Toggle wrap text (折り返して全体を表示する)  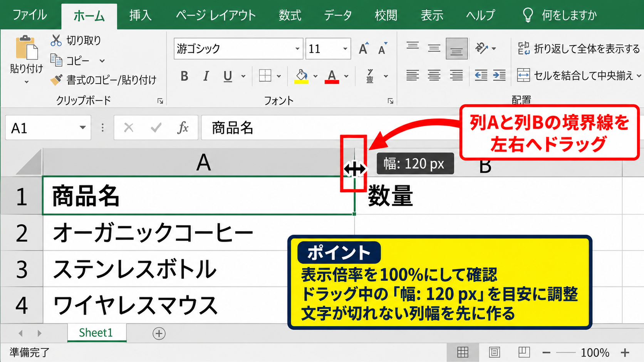[x=579, y=48]
